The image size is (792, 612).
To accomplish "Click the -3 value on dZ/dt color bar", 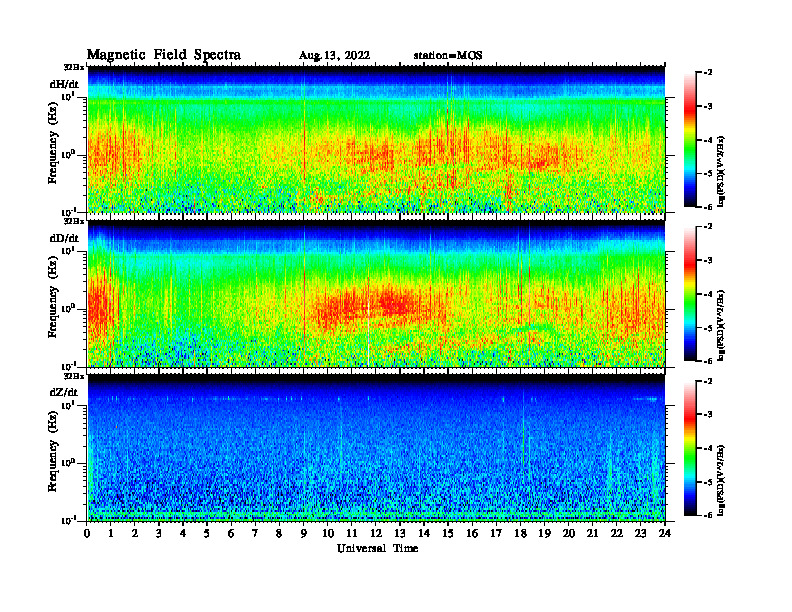I will tap(708, 414).
